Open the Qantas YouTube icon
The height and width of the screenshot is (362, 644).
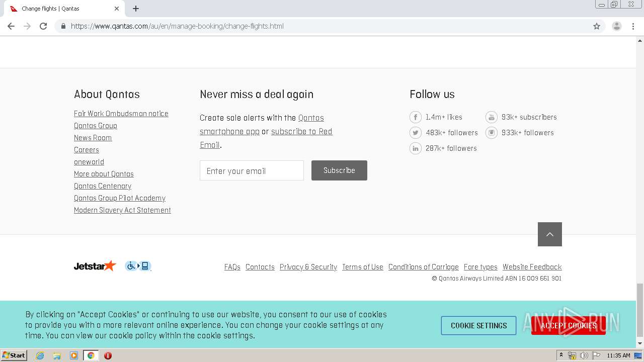tap(491, 117)
